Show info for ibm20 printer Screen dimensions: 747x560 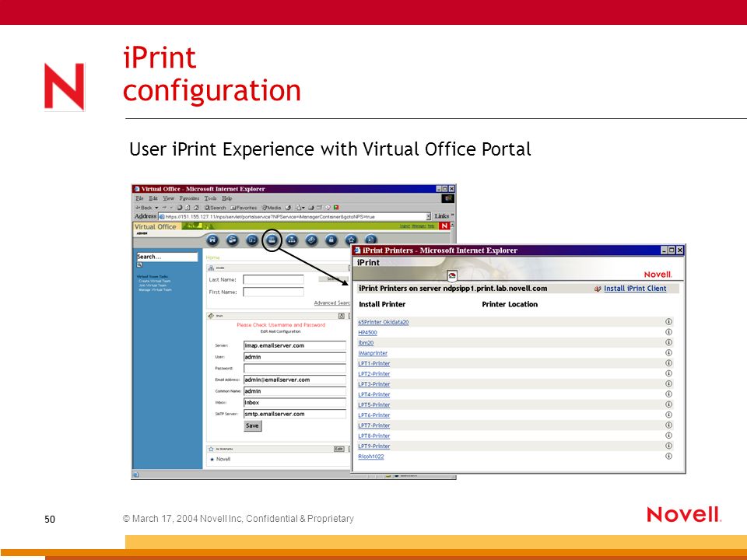668,342
